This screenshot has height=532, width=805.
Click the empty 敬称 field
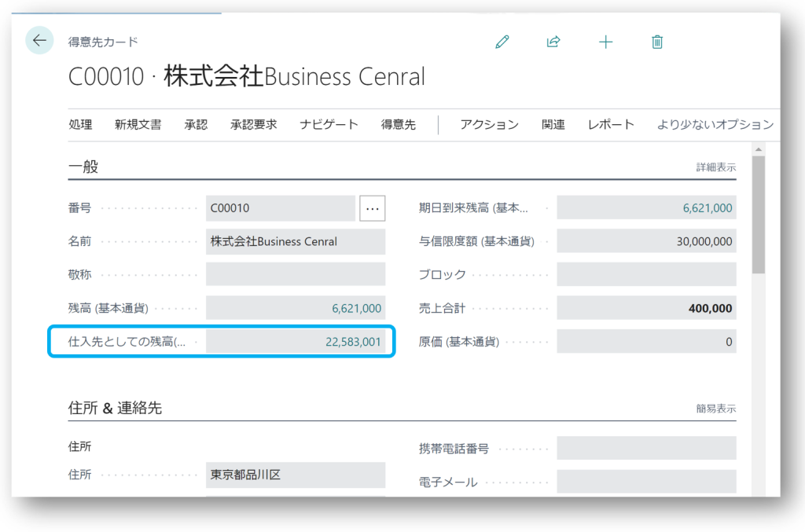(296, 275)
